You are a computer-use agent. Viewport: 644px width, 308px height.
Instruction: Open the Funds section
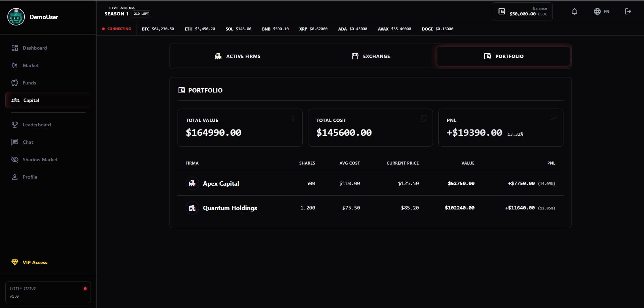[x=29, y=83]
